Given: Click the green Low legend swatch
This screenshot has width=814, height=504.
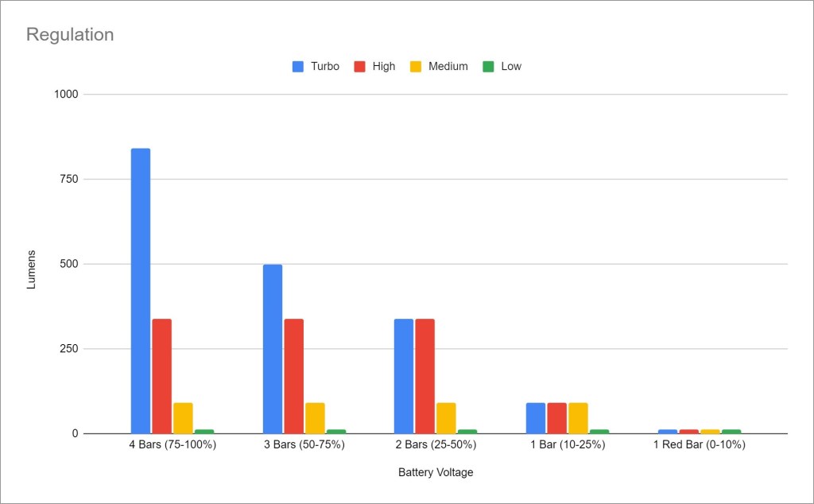Looking at the screenshot, I should [x=487, y=67].
